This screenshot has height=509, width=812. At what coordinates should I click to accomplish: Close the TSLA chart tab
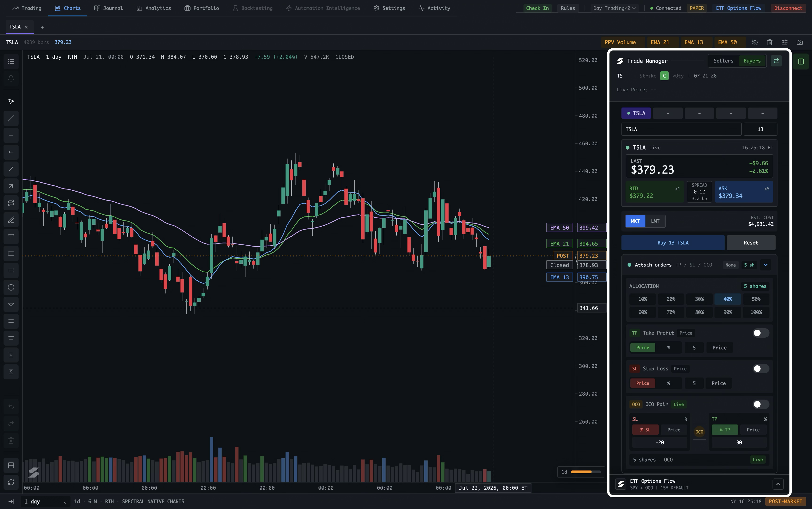pyautogui.click(x=26, y=27)
